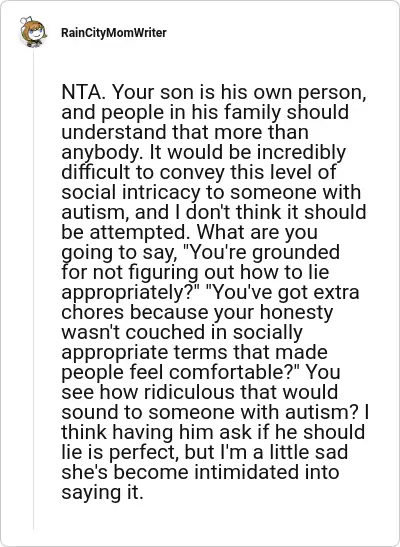Click the line 'chores because your honesty'
The image size is (400, 547).
click(x=197, y=313)
